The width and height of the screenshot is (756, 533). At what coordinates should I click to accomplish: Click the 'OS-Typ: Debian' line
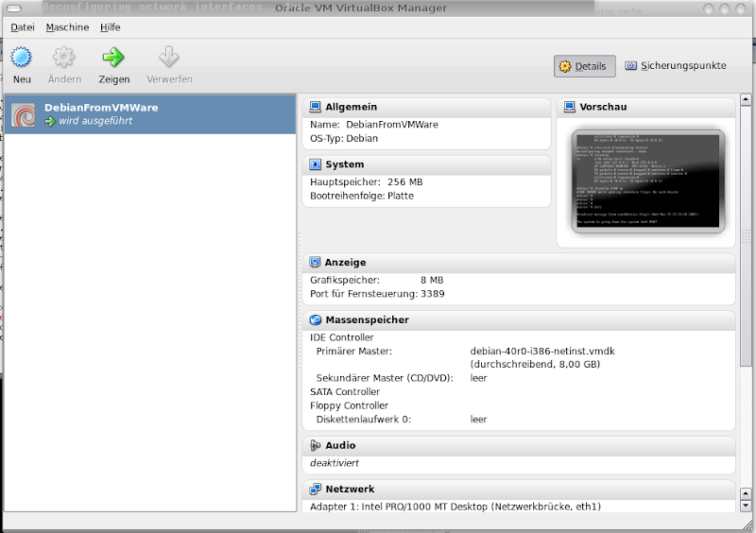(344, 138)
